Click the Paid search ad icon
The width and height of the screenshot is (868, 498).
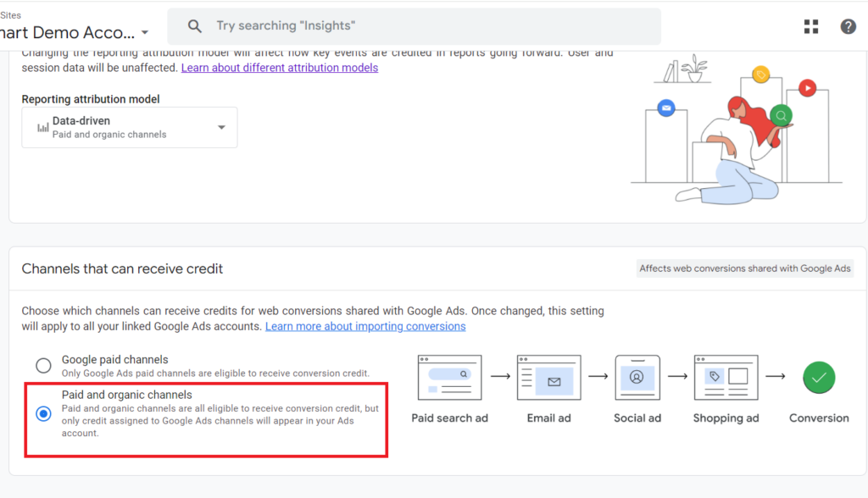(449, 378)
